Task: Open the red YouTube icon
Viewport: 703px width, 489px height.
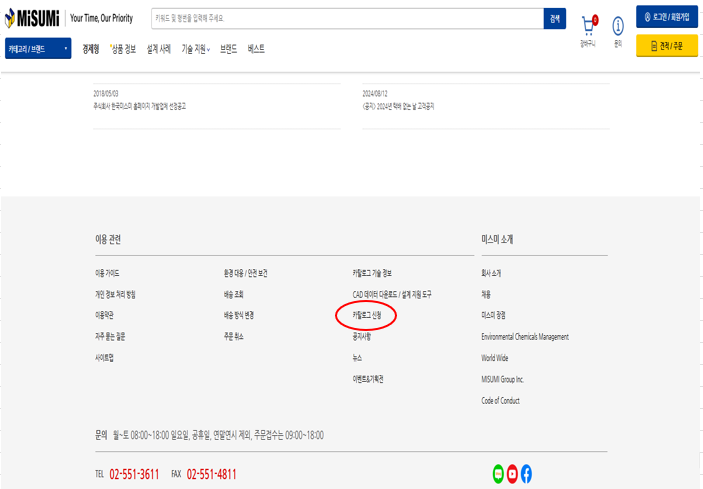Action: (512, 474)
